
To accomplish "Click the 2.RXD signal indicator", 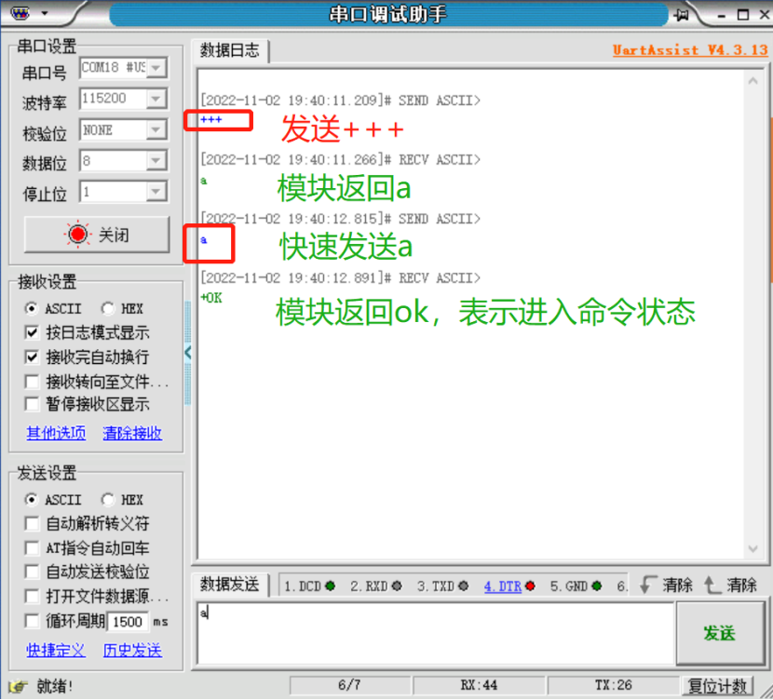I will click(376, 586).
